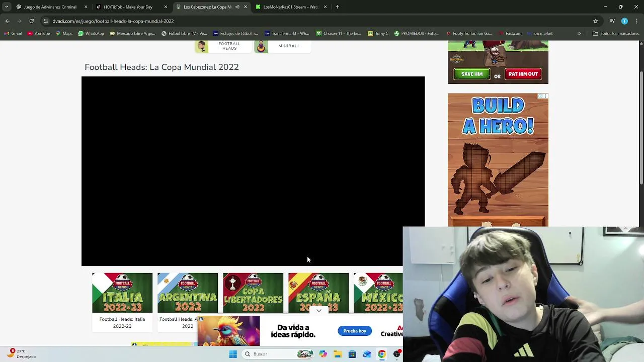This screenshot has width=644, height=362.
Task: Click inside the black game canvas
Action: pos(253,171)
